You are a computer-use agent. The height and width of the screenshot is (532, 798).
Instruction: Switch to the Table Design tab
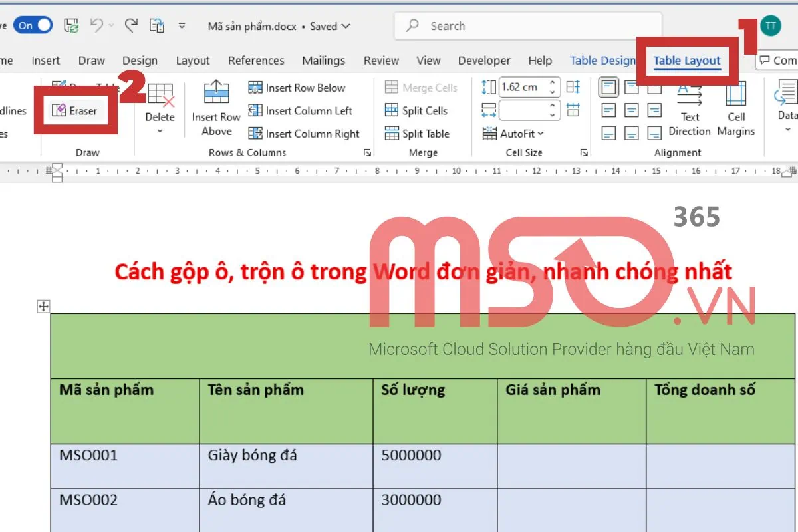click(x=602, y=60)
